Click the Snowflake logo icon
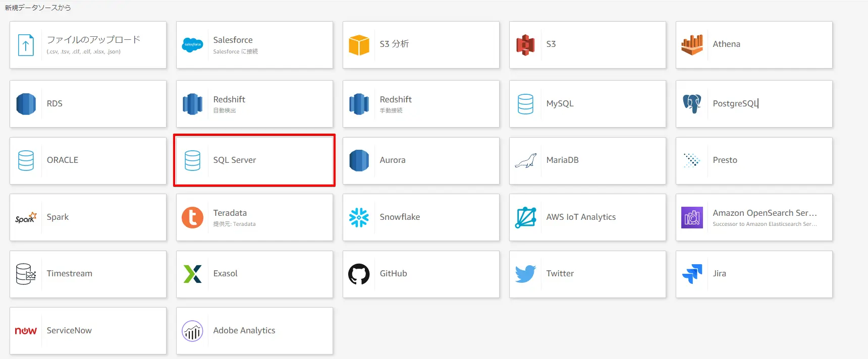Viewport: 868px width, 359px height. click(x=359, y=217)
